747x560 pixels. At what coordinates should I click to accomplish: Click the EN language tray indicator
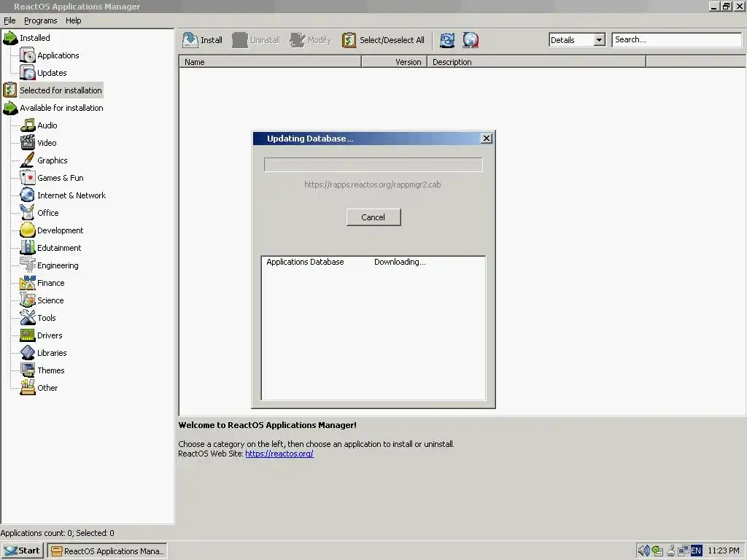pos(696,551)
